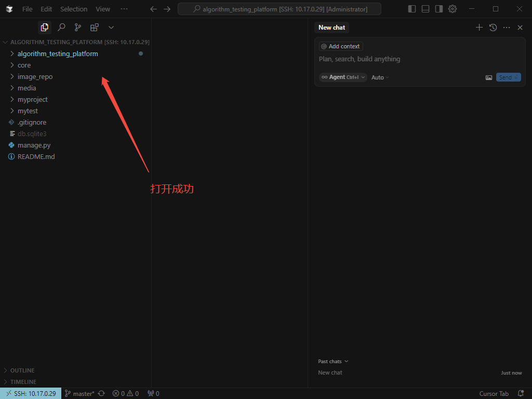Minimize the Cursor window
Screen dimensions: 532x399
tap(472, 9)
